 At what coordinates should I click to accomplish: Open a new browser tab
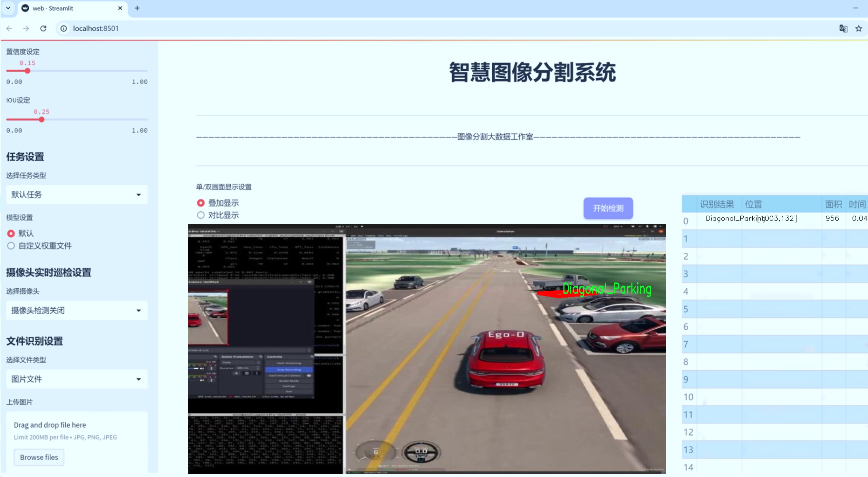pos(137,8)
